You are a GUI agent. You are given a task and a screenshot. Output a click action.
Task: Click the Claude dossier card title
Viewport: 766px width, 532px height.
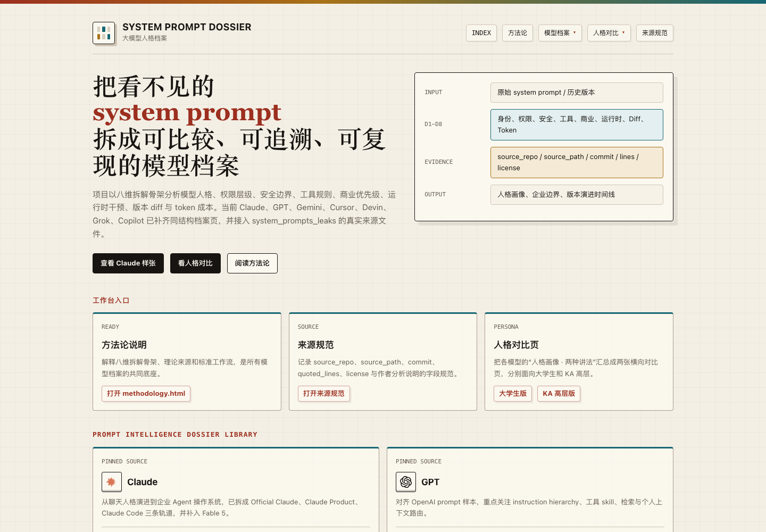coord(142,482)
